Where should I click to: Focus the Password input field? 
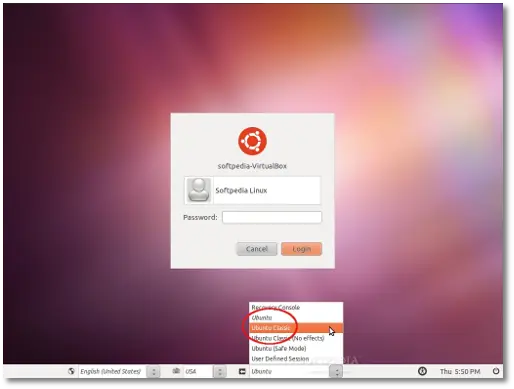(x=272, y=217)
